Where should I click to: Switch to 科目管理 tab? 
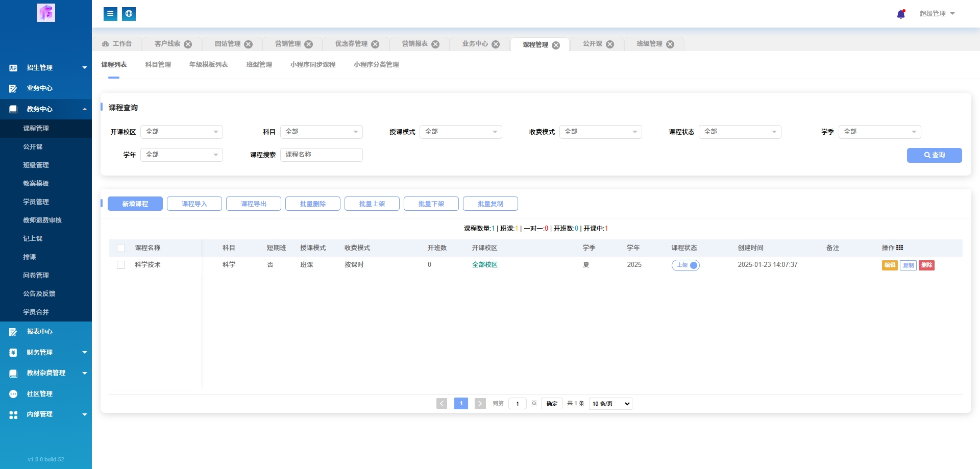(158, 65)
